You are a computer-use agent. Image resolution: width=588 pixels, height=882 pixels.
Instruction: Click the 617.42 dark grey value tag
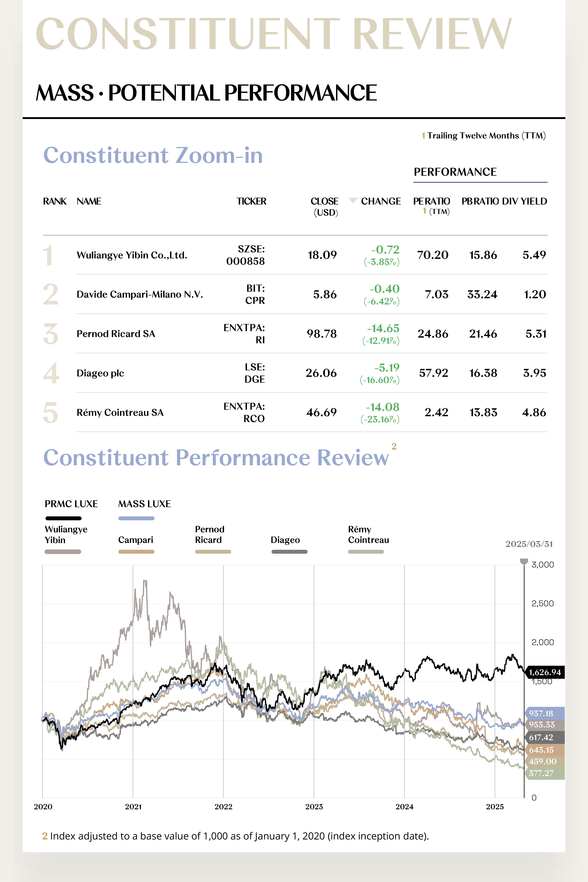[x=545, y=737]
